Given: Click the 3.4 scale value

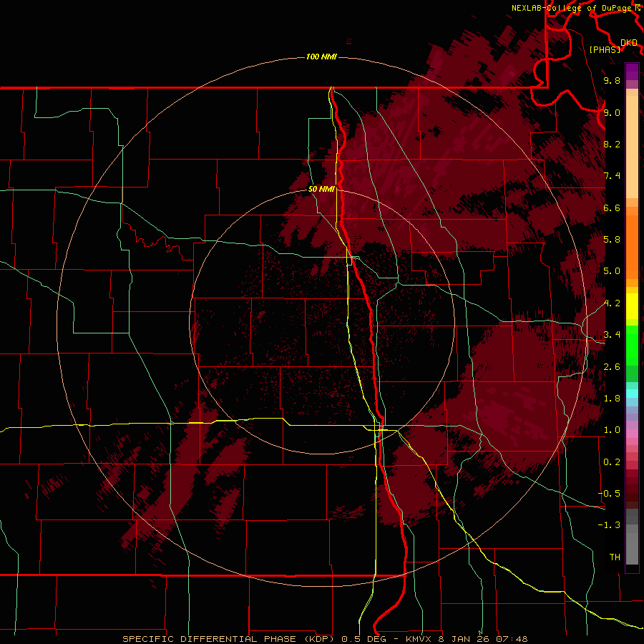Looking at the screenshot, I should coord(612,335).
